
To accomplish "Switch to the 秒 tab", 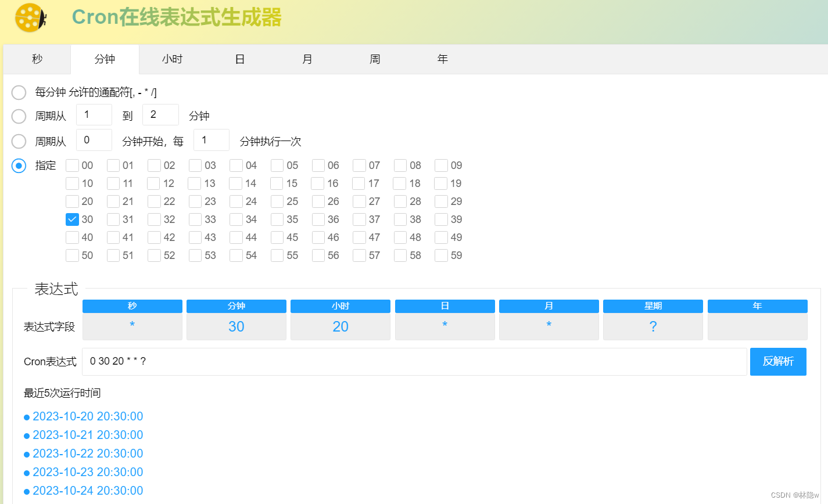I will [37, 59].
